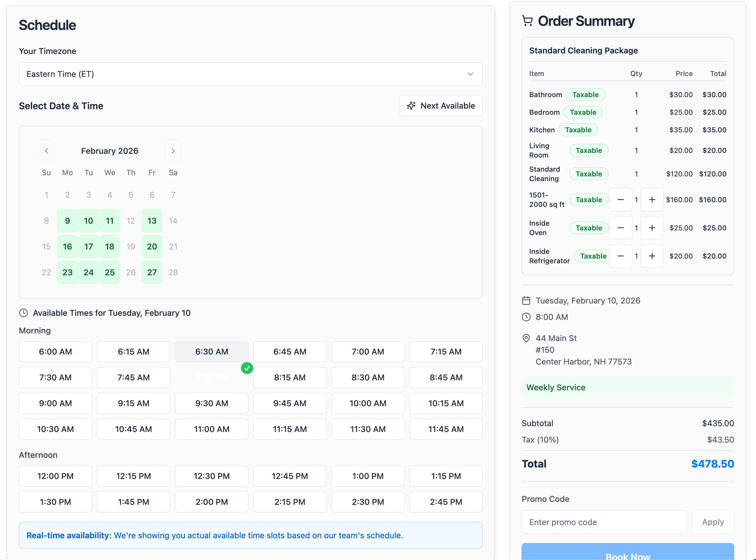Click the Taxable badge next to Kitchen

pyautogui.click(x=578, y=130)
